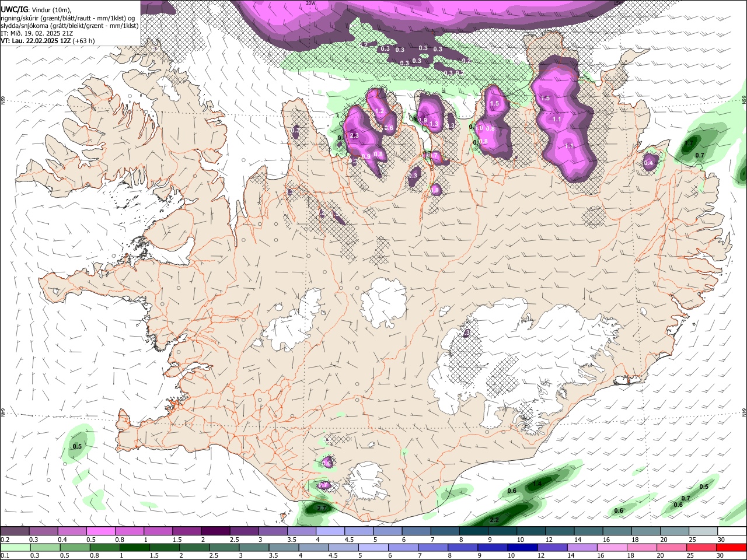Click the '2.7' rain value on the south coast

(321, 509)
